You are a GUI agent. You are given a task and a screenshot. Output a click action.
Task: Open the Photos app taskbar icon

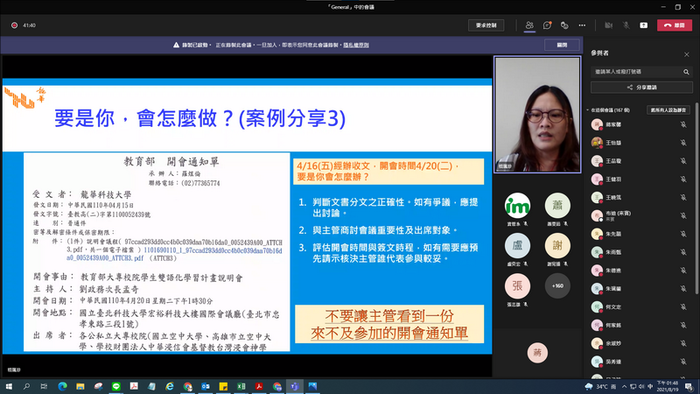(312, 386)
